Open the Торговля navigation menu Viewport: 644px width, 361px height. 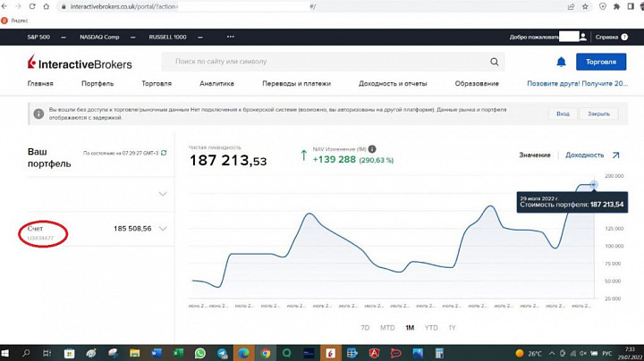tap(157, 83)
